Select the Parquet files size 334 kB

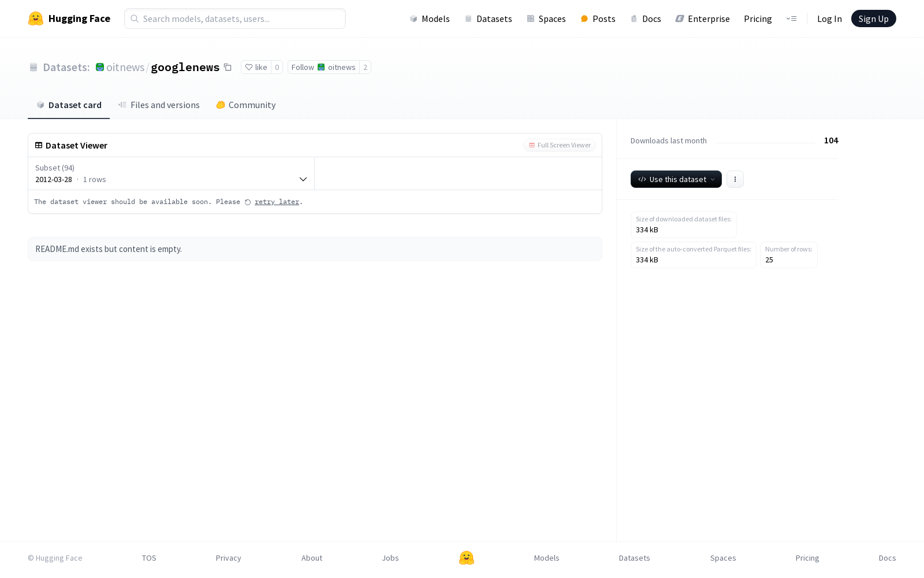647,260
